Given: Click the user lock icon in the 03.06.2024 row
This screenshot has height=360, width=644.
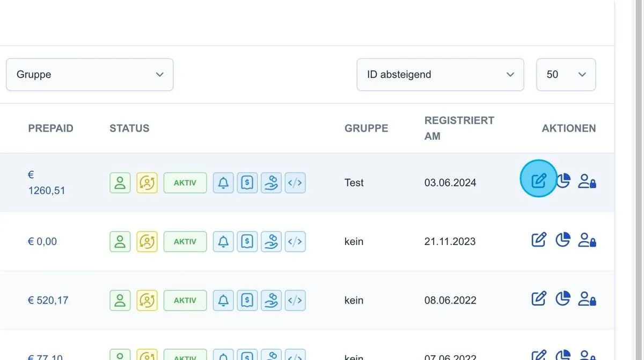Looking at the screenshot, I should [x=587, y=181].
